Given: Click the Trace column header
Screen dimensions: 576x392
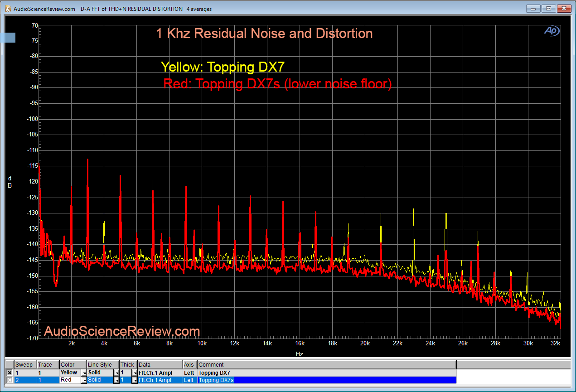Looking at the screenshot, I should pyautogui.click(x=48, y=365).
